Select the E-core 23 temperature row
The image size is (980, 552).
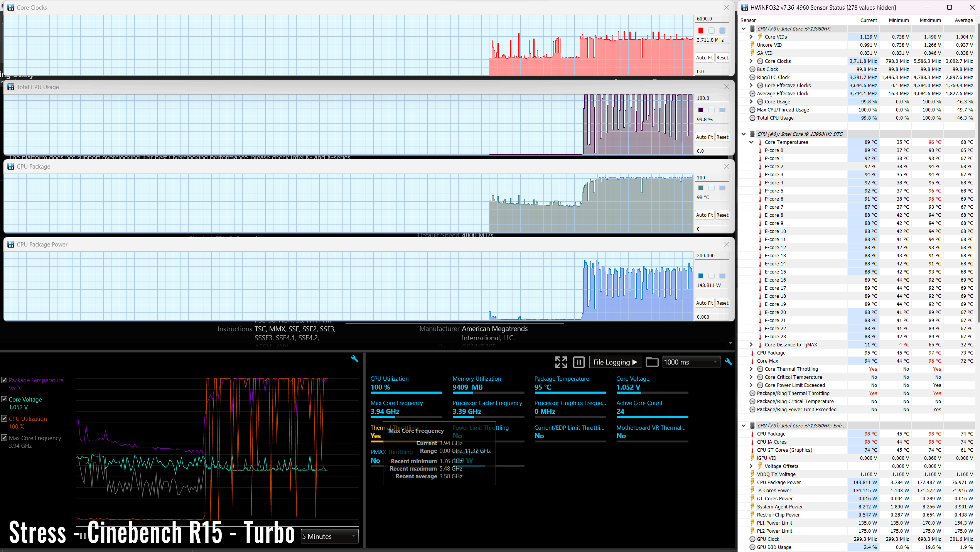857,336
